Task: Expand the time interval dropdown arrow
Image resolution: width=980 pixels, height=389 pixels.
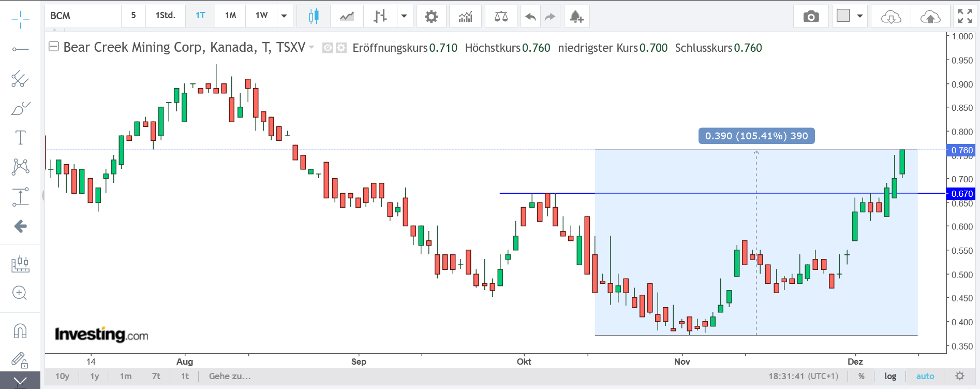Action: [x=284, y=16]
